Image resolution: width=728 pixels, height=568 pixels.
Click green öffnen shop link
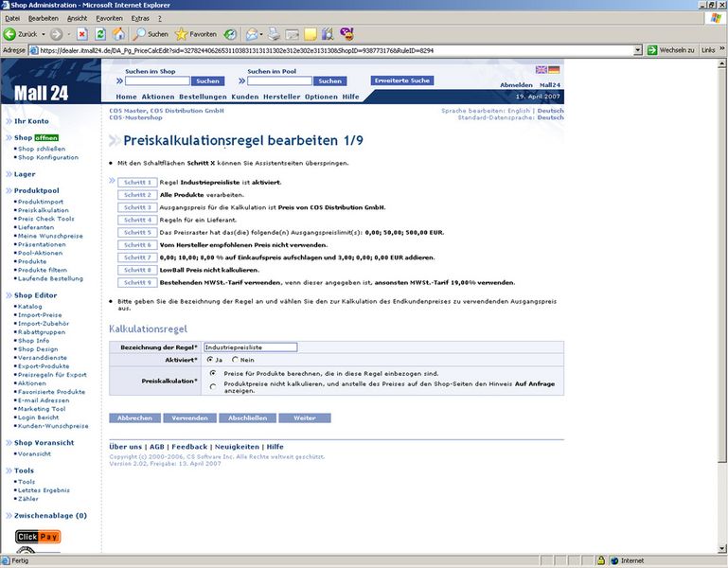(46, 137)
